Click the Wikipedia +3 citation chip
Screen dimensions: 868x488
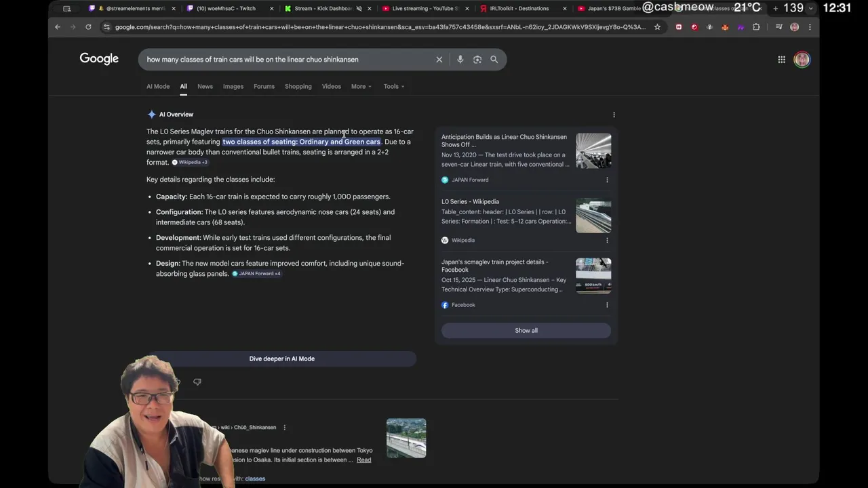pos(190,163)
